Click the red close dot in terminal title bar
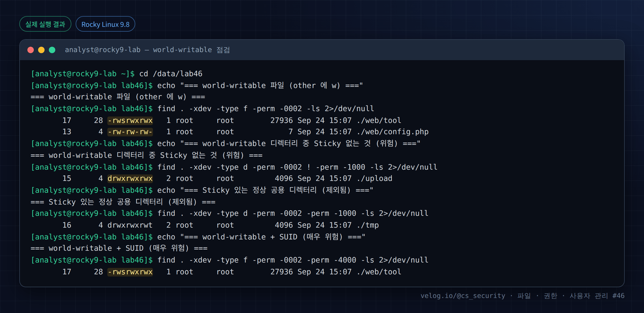The image size is (644, 313). click(x=31, y=50)
